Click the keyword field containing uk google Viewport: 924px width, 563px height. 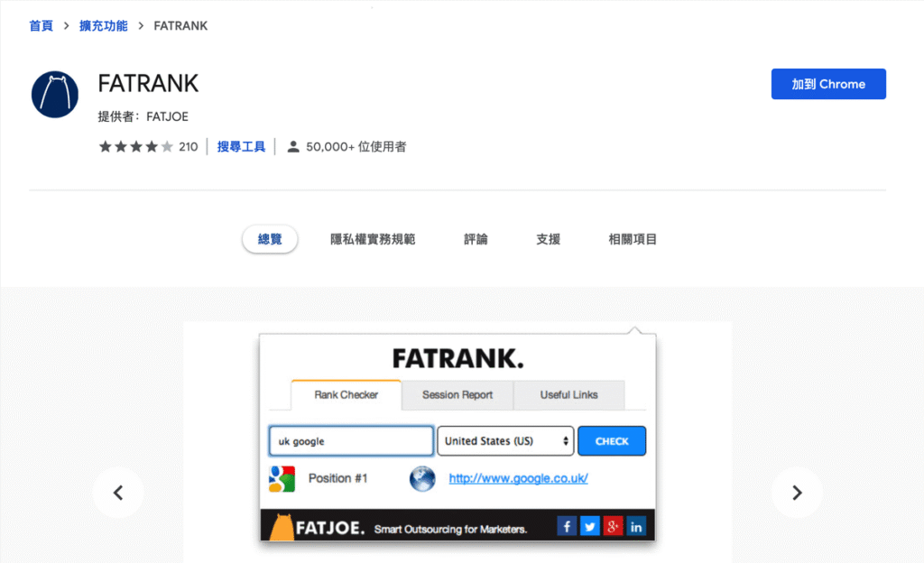point(351,441)
